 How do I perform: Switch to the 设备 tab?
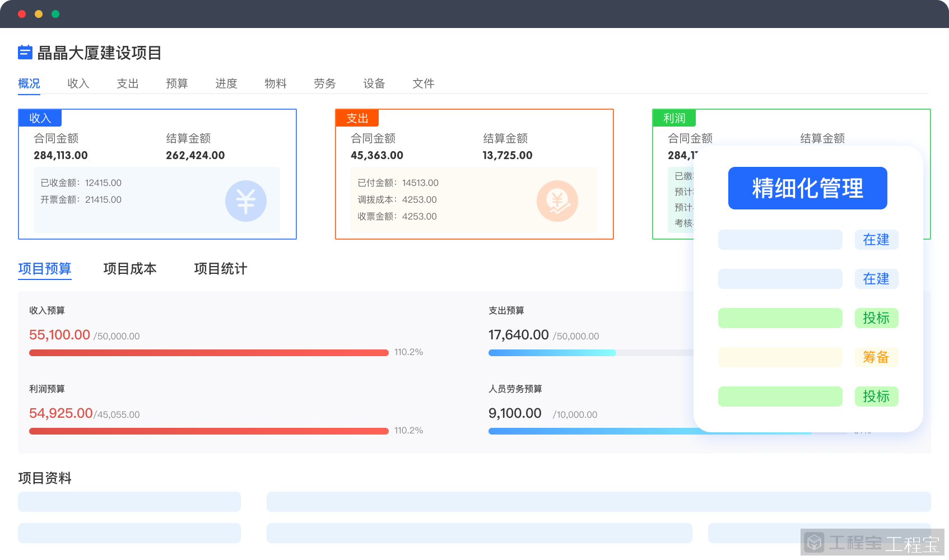click(x=374, y=83)
